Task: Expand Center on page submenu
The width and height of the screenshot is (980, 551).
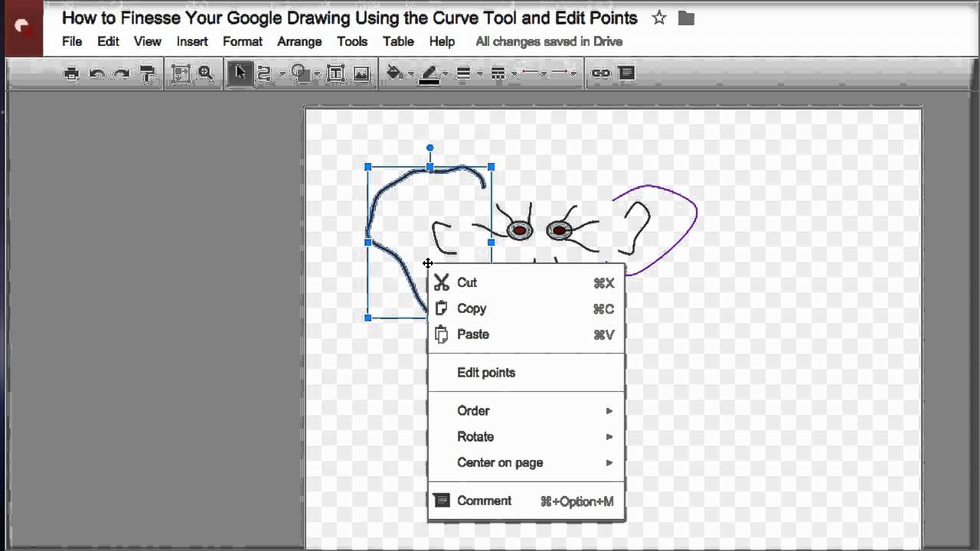Action: click(526, 463)
